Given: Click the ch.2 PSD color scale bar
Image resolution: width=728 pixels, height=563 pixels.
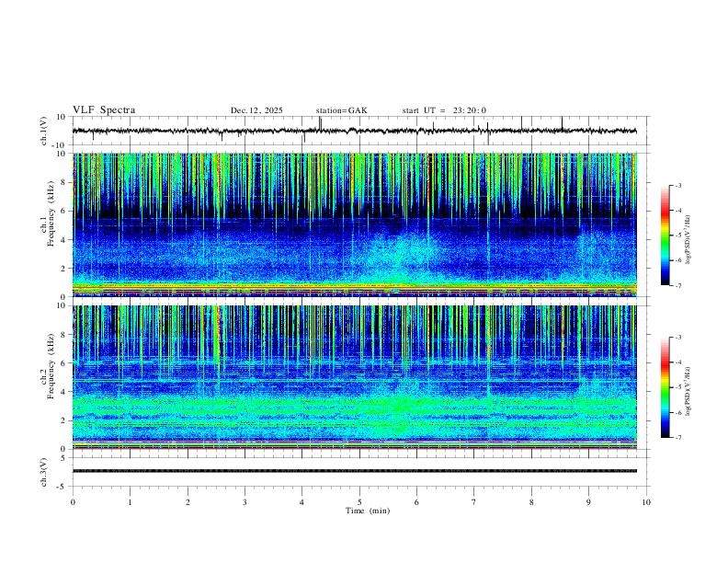Looking at the screenshot, I should click(x=665, y=387).
